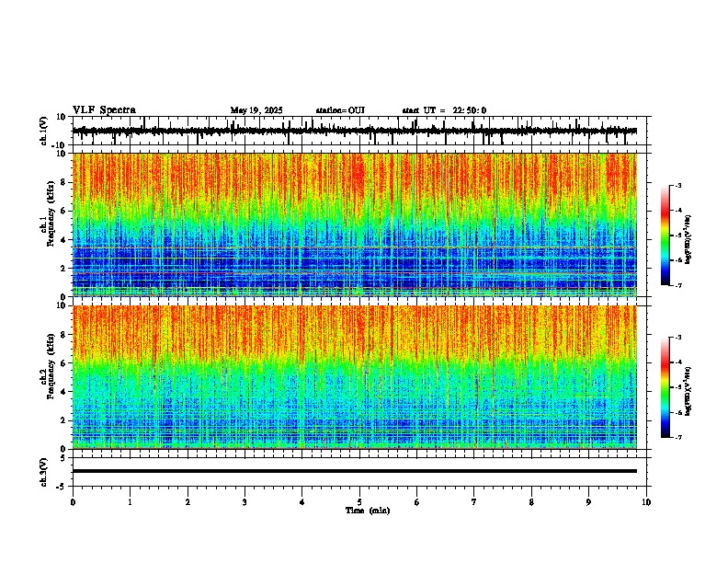Click inside the ch.1 spectrogram panel
This screenshot has width=728, height=563.
pyautogui.click(x=359, y=224)
